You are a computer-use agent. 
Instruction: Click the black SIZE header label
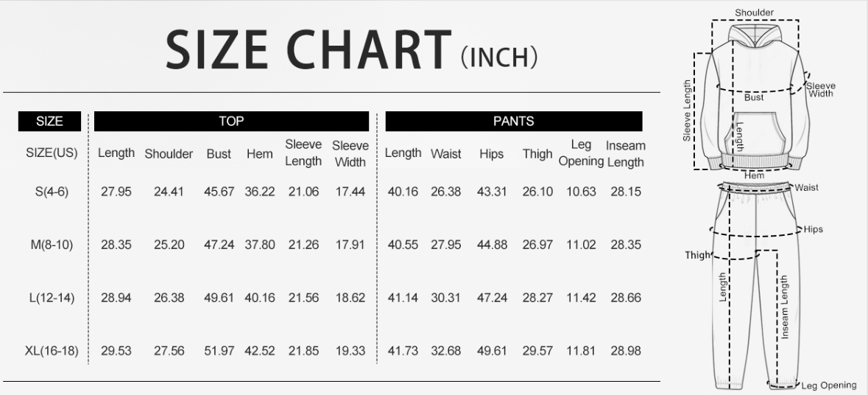click(x=49, y=121)
